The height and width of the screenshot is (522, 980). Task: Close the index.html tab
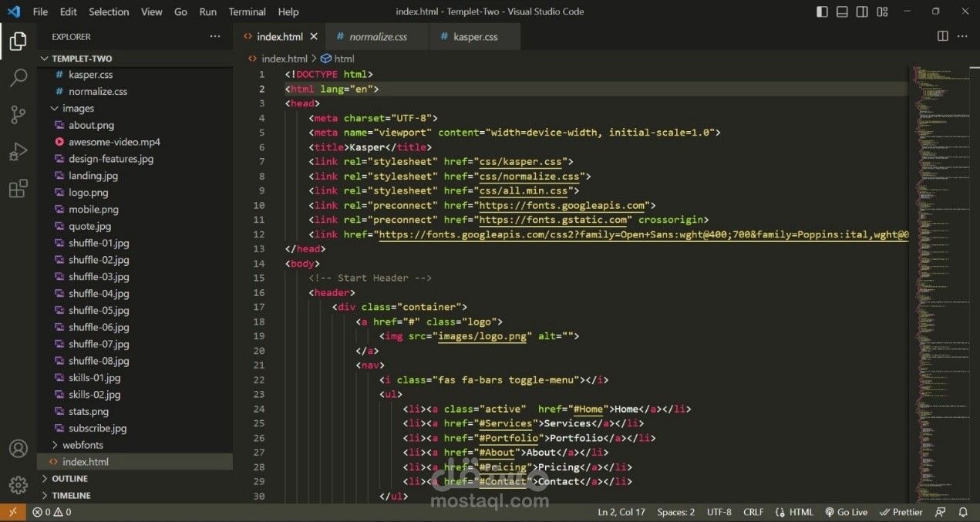click(x=314, y=36)
